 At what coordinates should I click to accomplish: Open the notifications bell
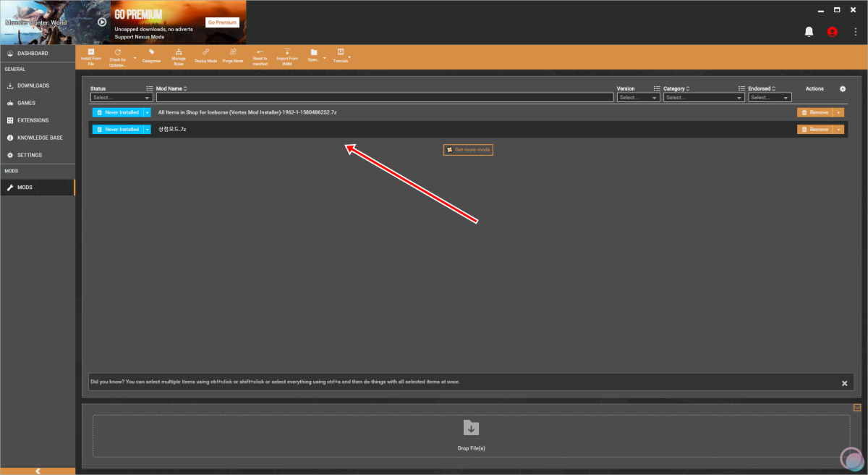tap(809, 32)
